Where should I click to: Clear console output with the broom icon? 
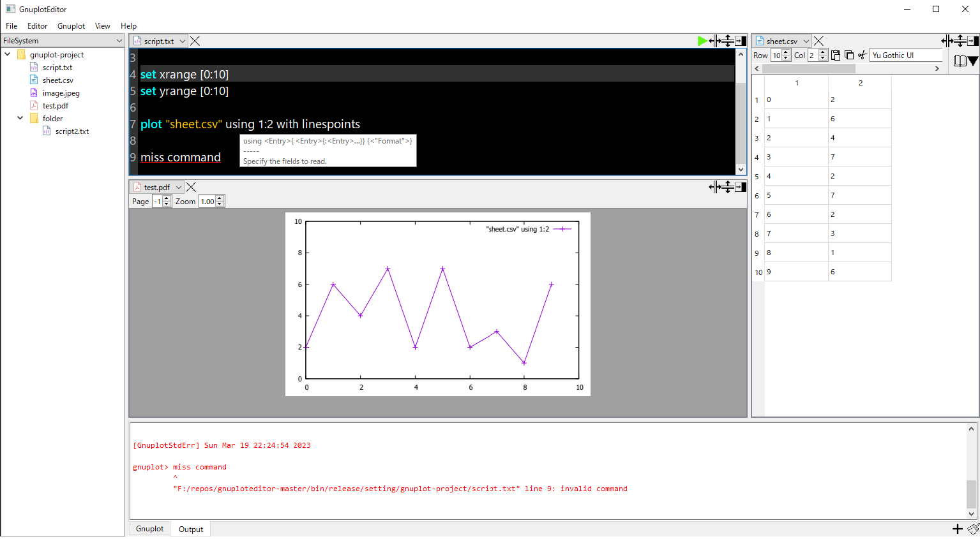[973, 529]
